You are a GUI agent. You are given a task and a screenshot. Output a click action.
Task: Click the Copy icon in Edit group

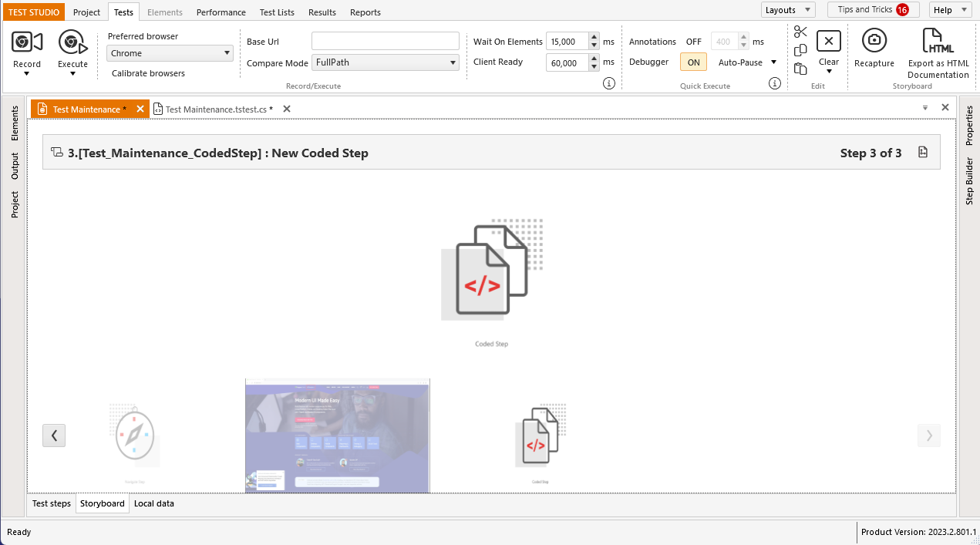[800, 50]
